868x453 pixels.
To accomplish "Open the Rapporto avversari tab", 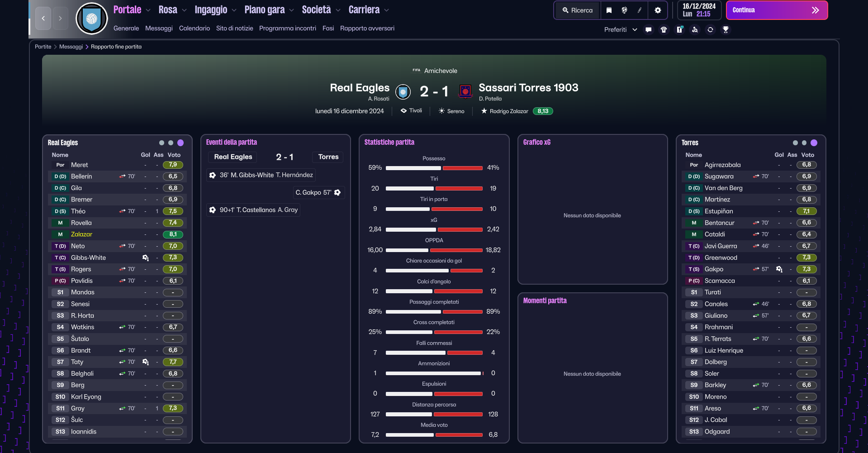I will tap(367, 28).
